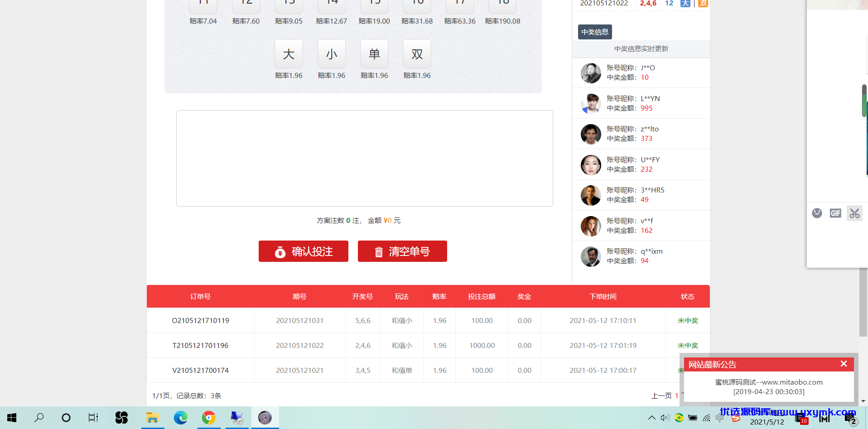Open Microsoft Edge from the taskbar

(x=180, y=418)
